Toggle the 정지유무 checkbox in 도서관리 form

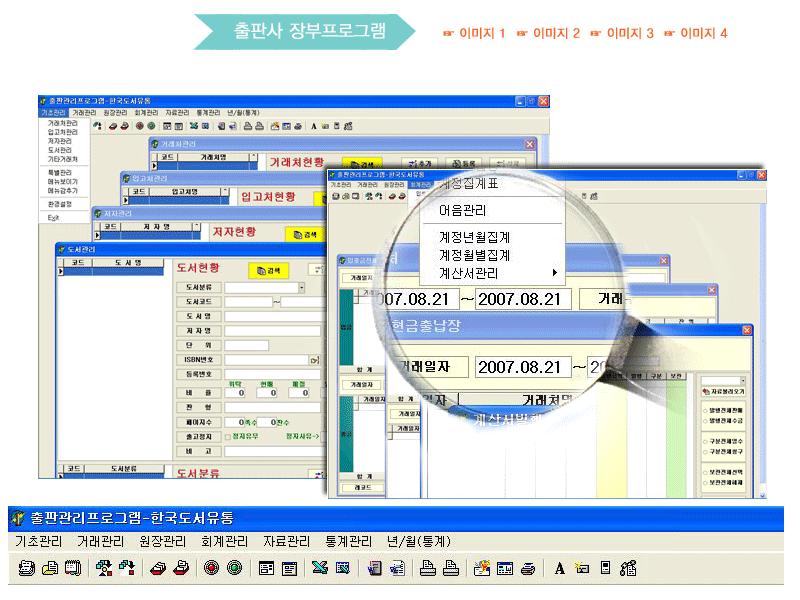point(227,436)
